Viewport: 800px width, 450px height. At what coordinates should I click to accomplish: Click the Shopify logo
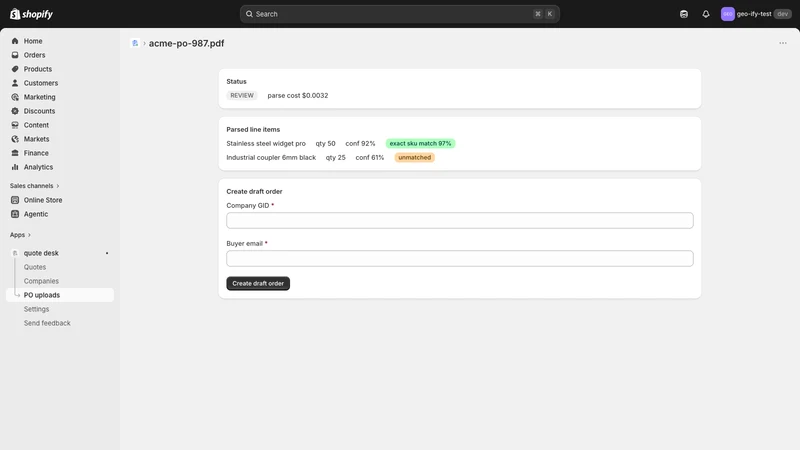point(32,14)
